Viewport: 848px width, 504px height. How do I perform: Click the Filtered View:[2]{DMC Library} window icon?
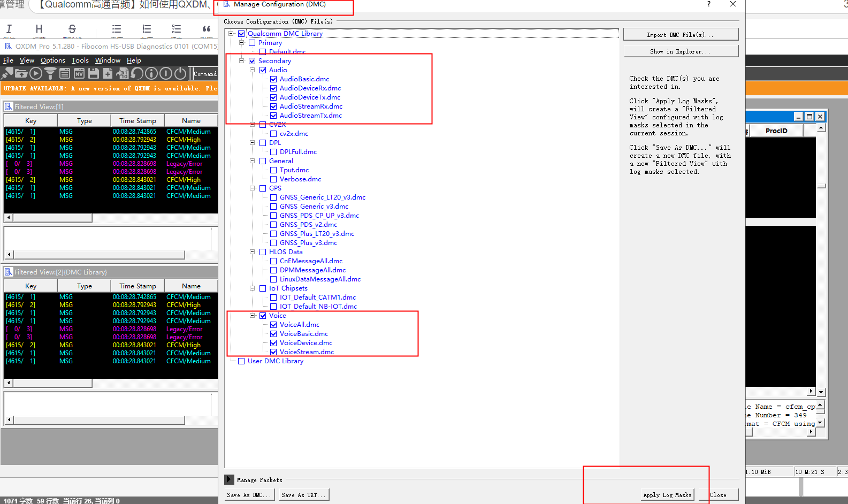9,272
